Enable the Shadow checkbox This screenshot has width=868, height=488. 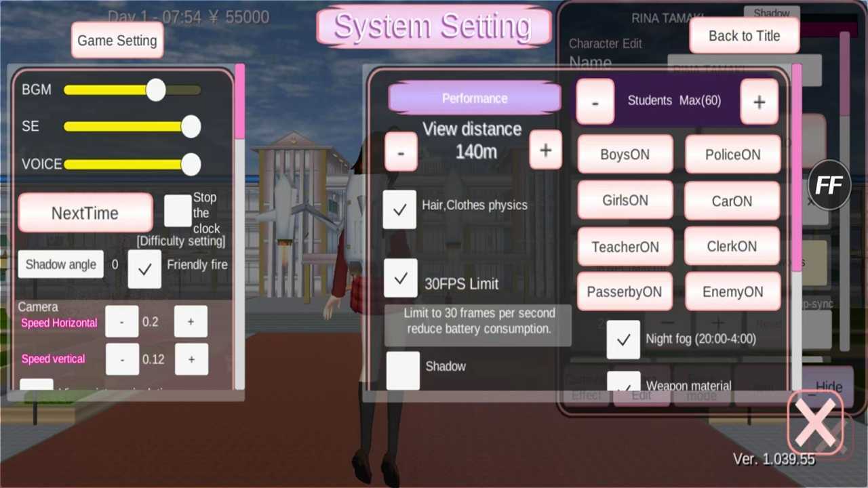[x=403, y=370]
